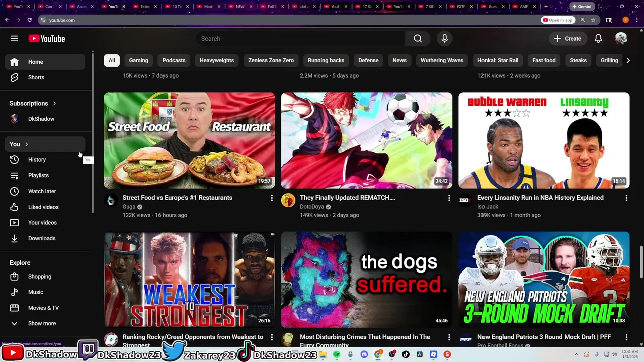Viewport: 644px width, 362px height.
Task: Go to Home in the sidebar
Action: pyautogui.click(x=45, y=62)
